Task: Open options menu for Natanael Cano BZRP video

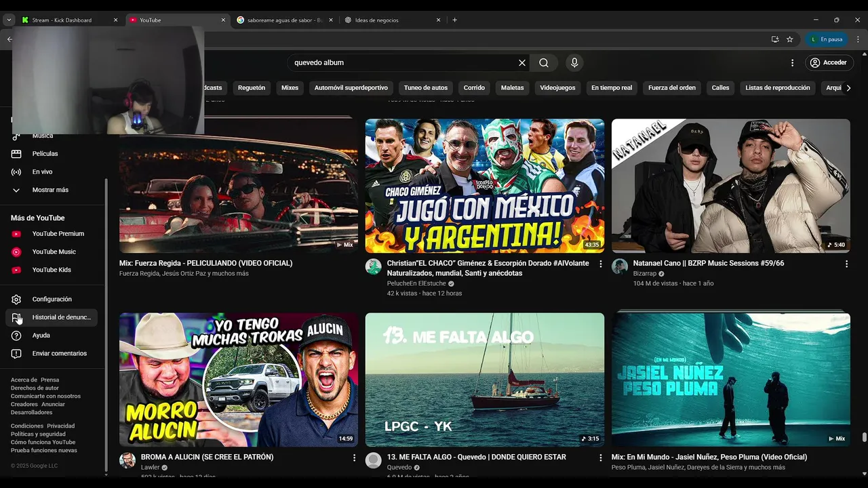Action: (x=846, y=264)
